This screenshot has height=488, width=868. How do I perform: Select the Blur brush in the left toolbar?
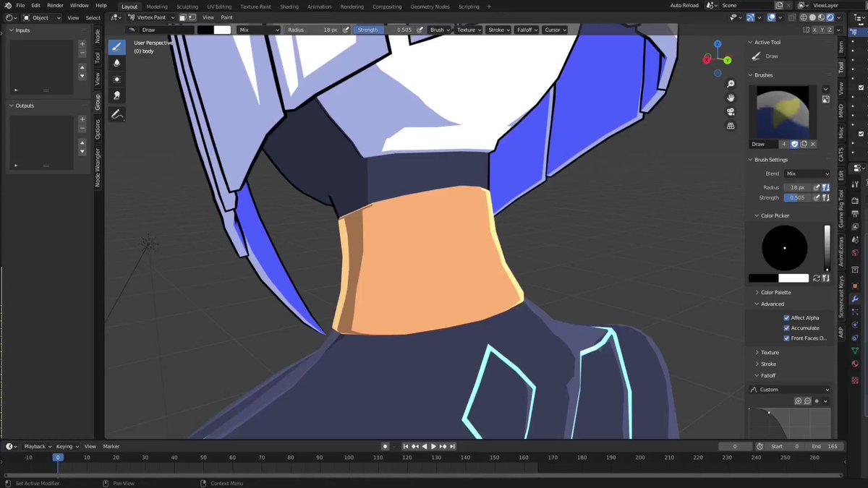pos(116,63)
